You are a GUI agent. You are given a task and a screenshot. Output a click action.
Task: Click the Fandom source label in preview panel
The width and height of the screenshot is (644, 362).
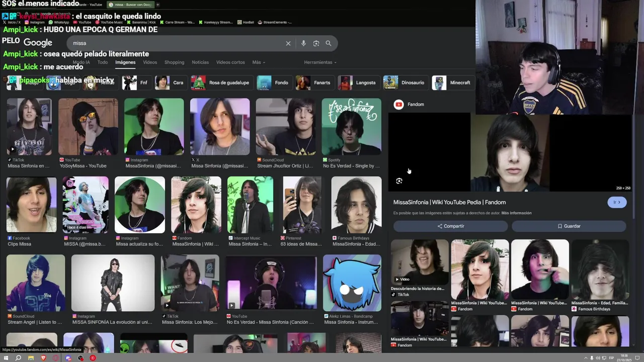[x=416, y=104]
